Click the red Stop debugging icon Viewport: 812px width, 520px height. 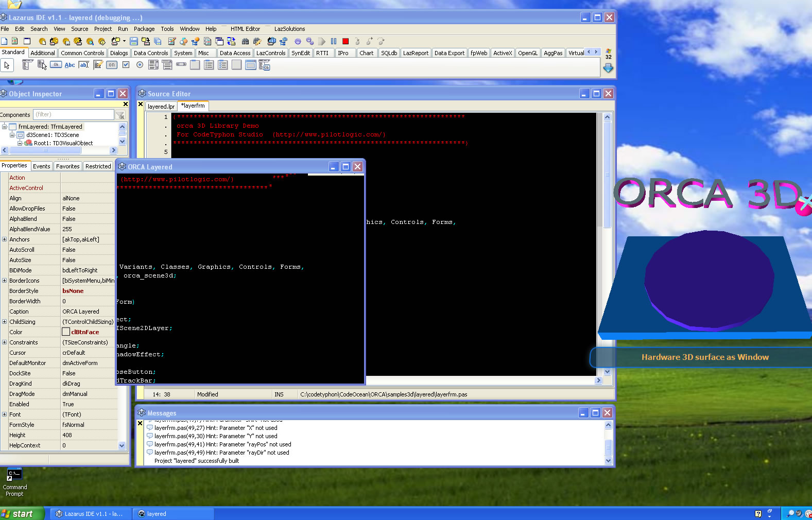345,41
